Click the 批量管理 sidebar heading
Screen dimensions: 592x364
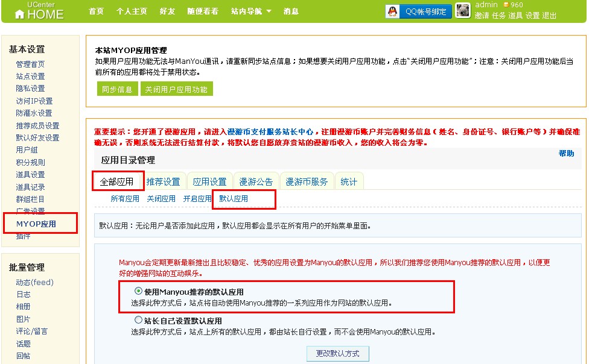pyautogui.click(x=27, y=268)
